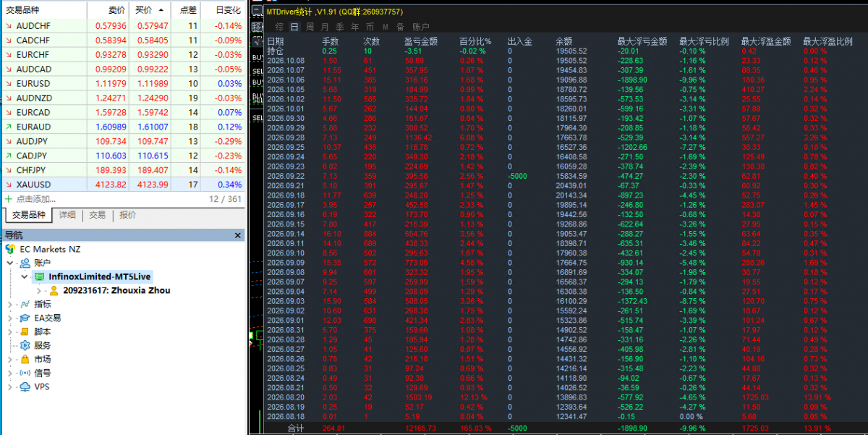Sort by the 日变化 column header
Image resolution: width=868 pixels, height=435 pixels.
pyautogui.click(x=224, y=10)
